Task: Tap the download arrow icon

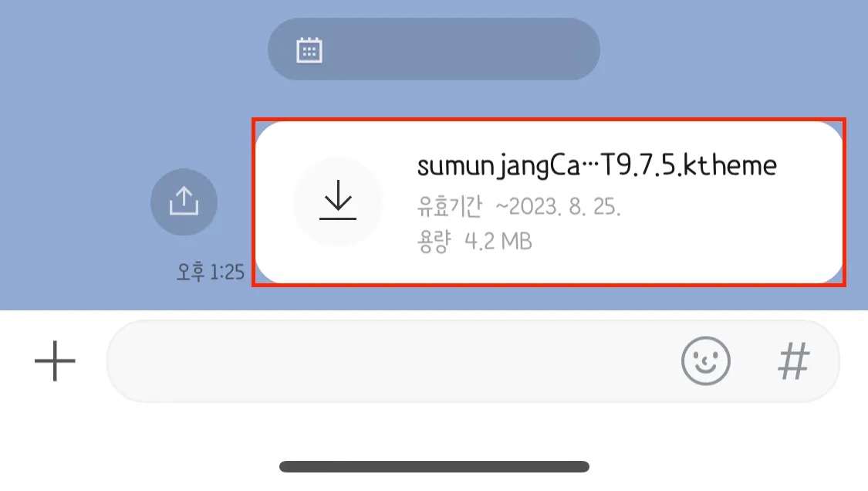Action: 338,200
